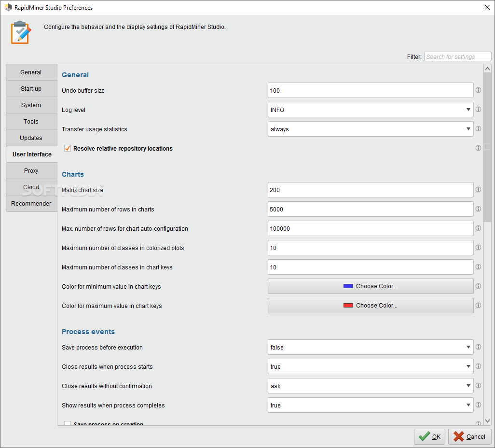Click the Cancel button
This screenshot has width=495, height=448.
tap(469, 436)
